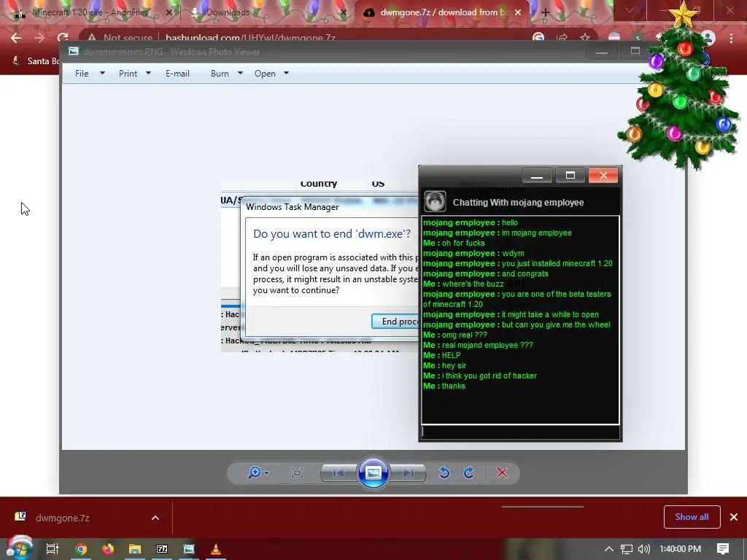Open notification action center icon
This screenshot has width=747, height=560.
click(x=723, y=549)
